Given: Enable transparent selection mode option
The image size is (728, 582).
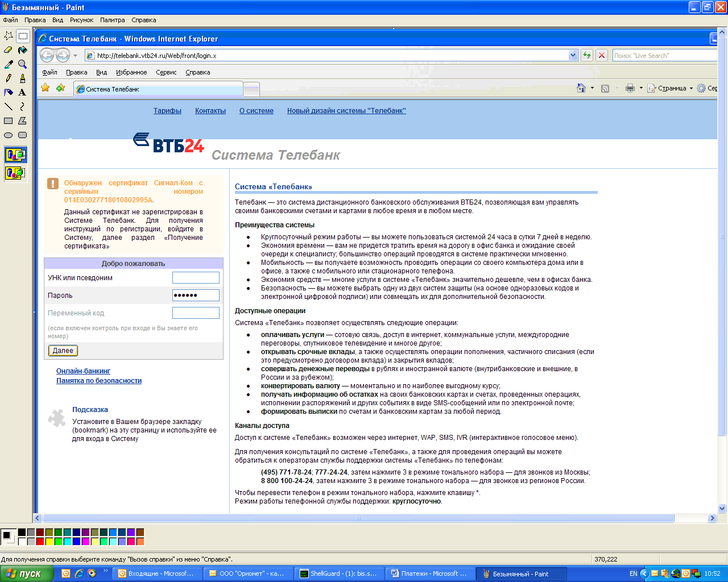Looking at the screenshot, I should (x=15, y=173).
